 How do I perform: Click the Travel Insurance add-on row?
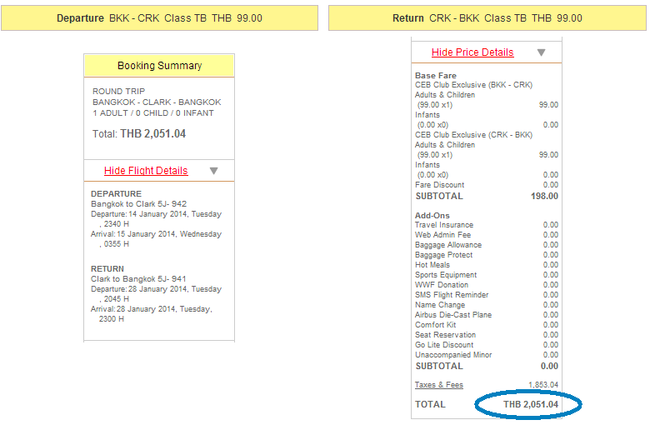[x=487, y=225]
